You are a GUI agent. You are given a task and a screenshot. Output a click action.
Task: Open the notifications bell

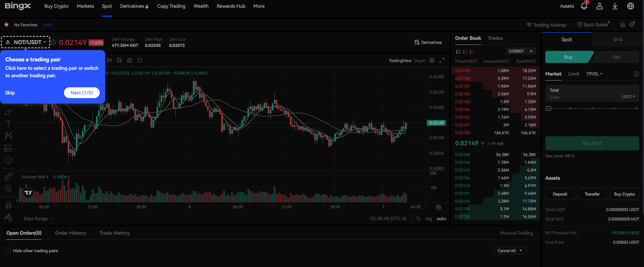coord(584,6)
